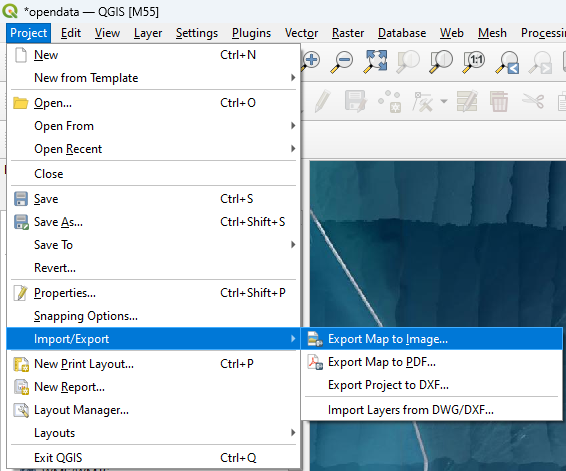This screenshot has height=471, width=566.
Task: Click the Zoom to Layer icon
Action: pyautogui.click(x=441, y=62)
